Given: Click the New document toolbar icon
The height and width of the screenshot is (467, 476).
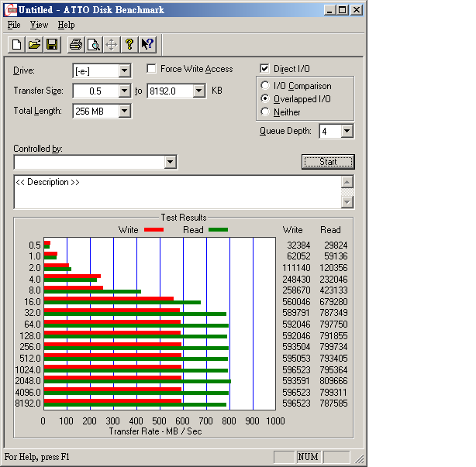Looking at the screenshot, I should tap(16, 45).
